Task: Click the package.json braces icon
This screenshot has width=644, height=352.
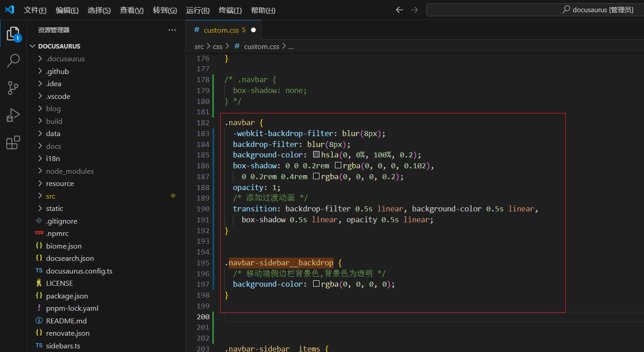Action: click(x=39, y=296)
